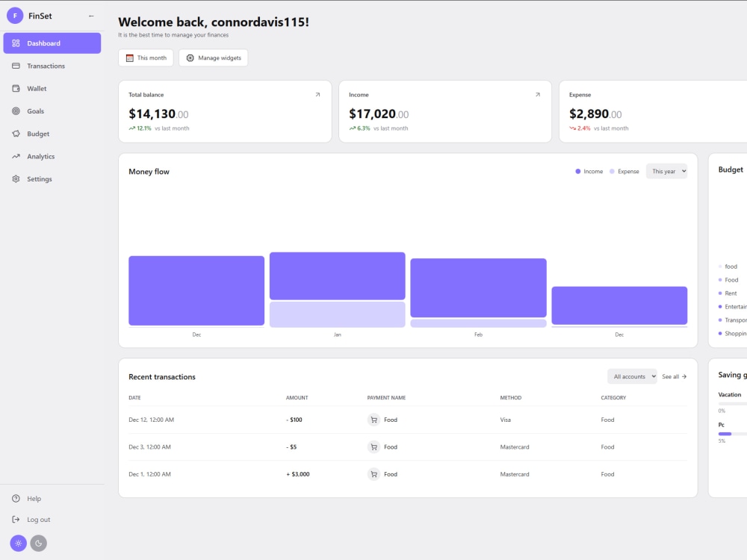Click the Analytics trend line icon
The image size is (747, 560).
point(16,156)
